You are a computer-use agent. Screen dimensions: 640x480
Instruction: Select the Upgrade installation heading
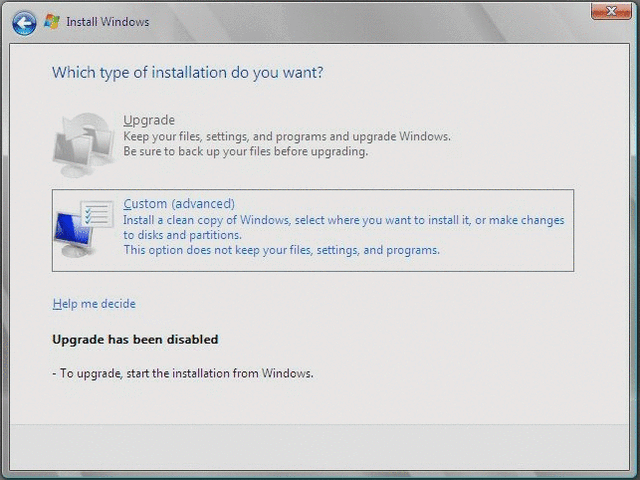point(149,120)
